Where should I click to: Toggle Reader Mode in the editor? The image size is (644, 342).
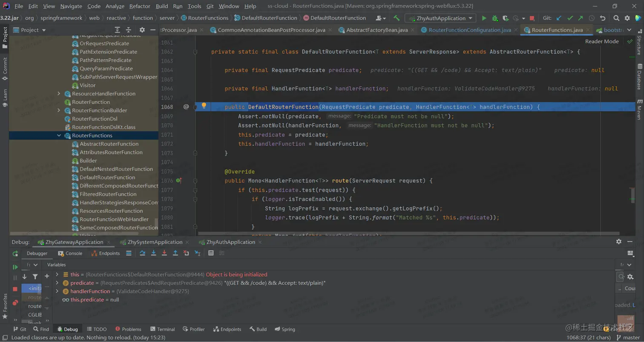coord(601,41)
